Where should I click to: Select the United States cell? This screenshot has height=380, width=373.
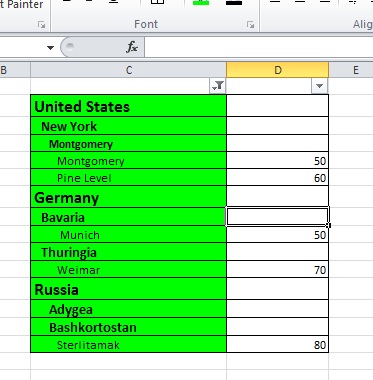point(128,106)
